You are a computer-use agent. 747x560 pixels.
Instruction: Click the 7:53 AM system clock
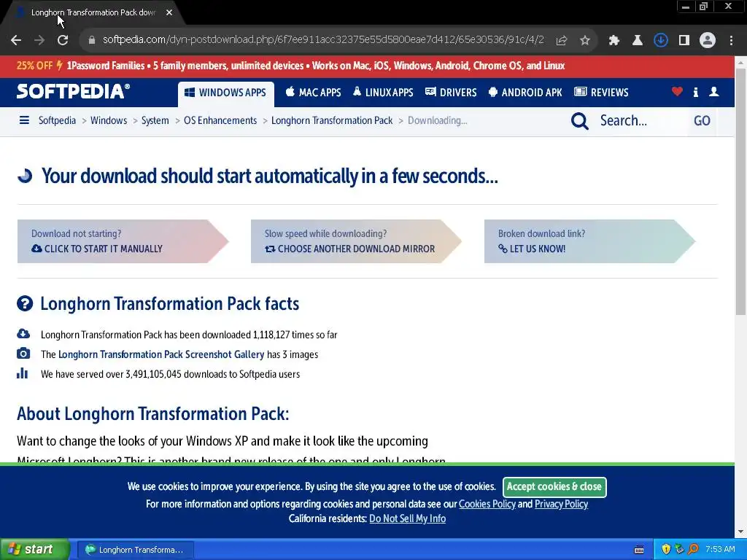[720, 549]
